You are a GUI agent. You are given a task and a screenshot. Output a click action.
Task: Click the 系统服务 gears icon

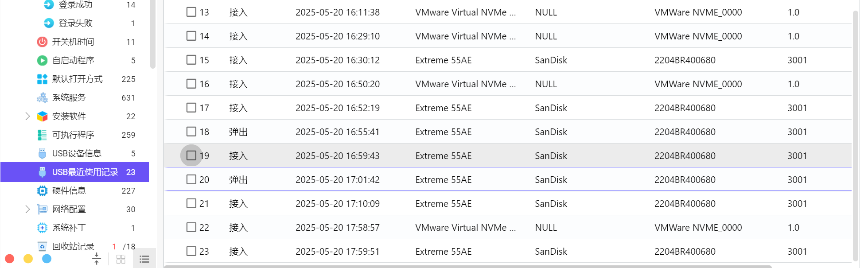[42, 97]
